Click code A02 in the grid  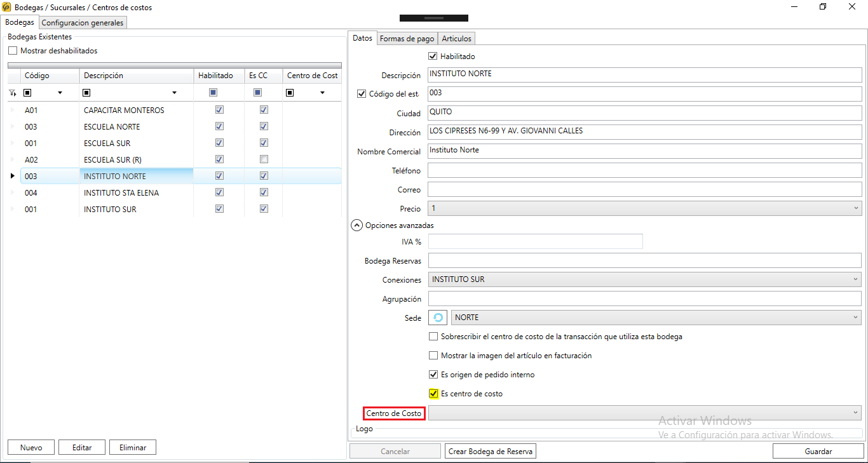tap(31, 159)
